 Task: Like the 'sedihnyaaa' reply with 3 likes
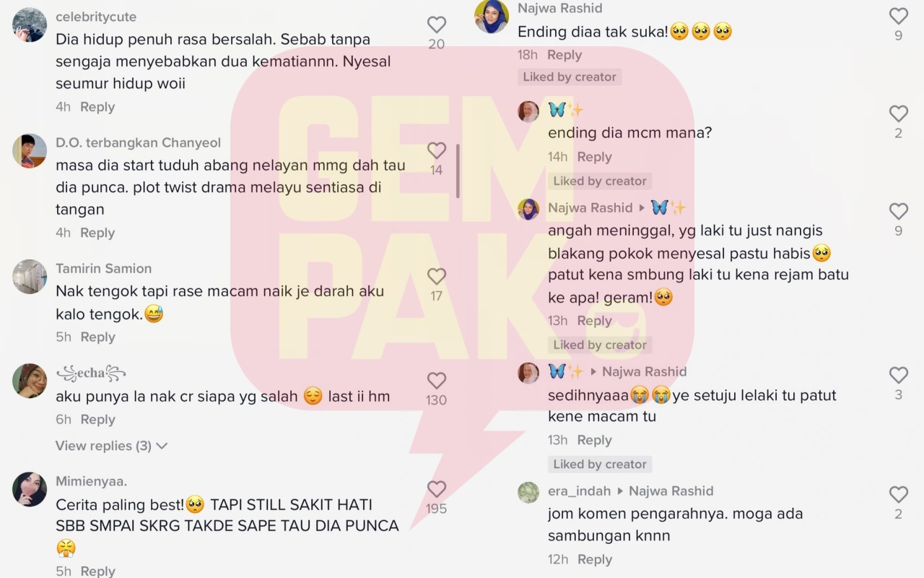898,375
